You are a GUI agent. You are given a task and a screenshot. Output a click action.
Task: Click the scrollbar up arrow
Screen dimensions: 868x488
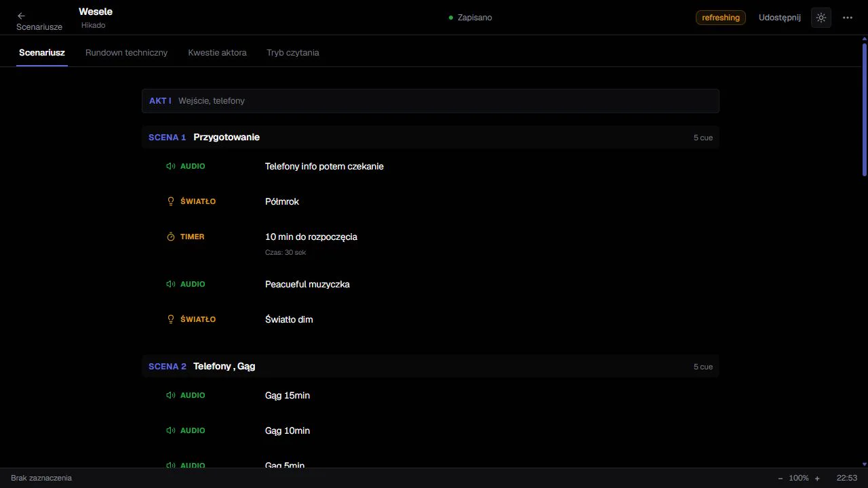coord(865,39)
